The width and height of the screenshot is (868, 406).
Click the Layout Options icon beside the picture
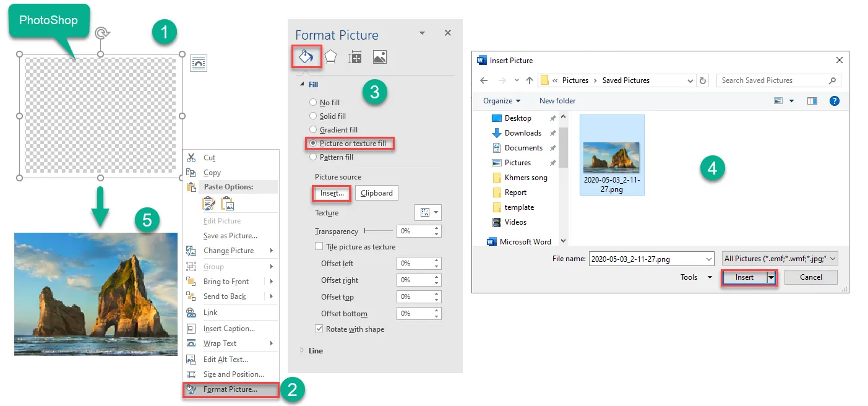(x=199, y=63)
